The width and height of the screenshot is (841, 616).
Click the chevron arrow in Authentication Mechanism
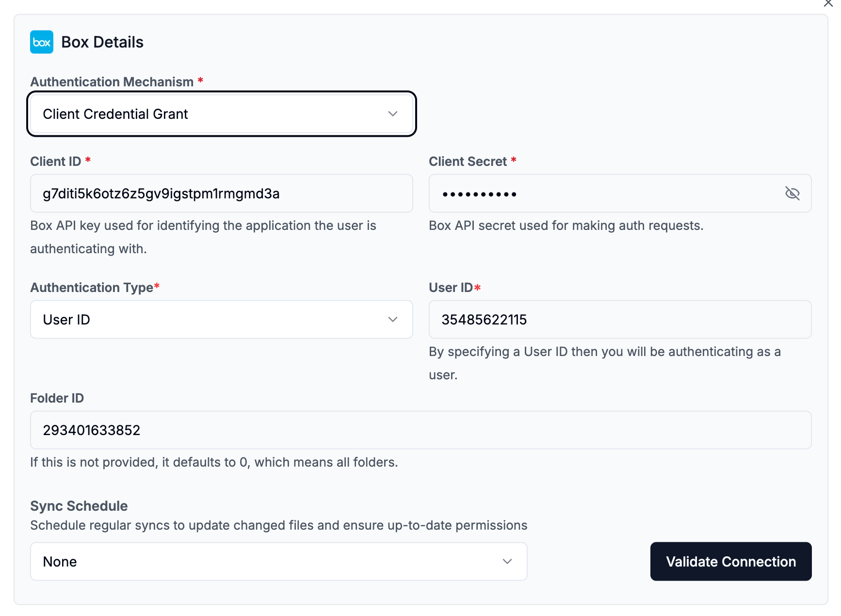tap(392, 114)
